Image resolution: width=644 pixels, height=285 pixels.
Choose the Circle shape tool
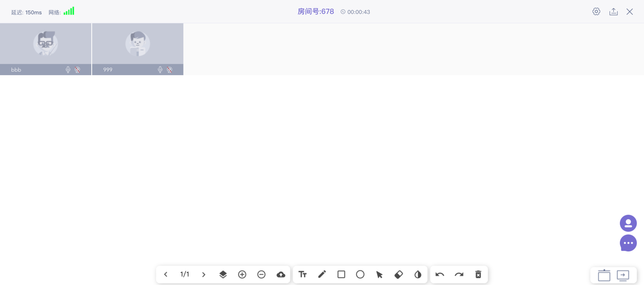pyautogui.click(x=360, y=275)
